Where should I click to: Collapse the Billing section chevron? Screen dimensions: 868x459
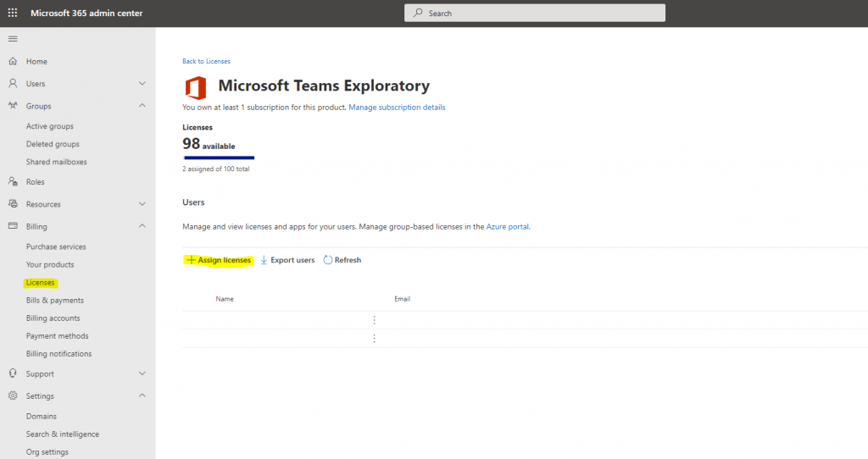click(x=142, y=226)
